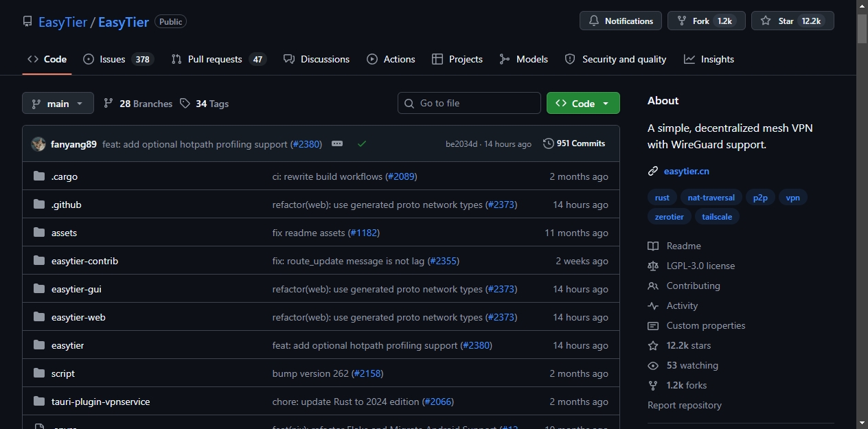Image resolution: width=868 pixels, height=429 pixels.
Task: Open the EasyTier organization link in header
Action: [x=62, y=22]
